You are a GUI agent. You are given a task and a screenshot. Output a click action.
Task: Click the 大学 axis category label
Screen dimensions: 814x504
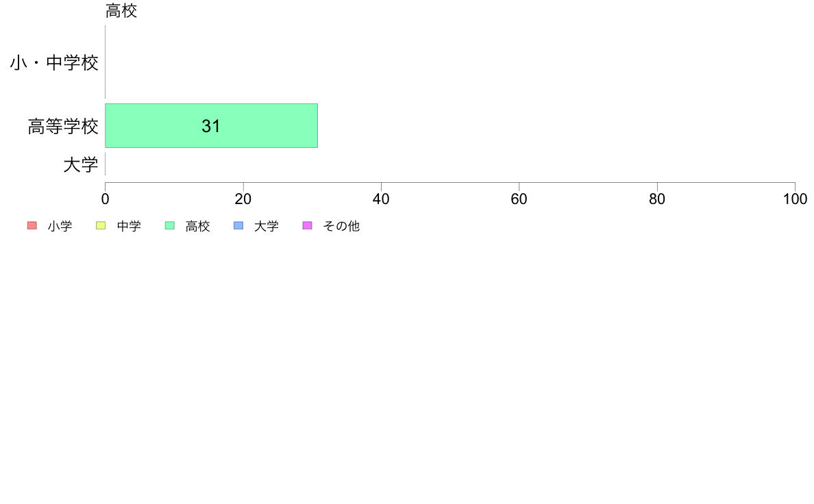pos(80,164)
